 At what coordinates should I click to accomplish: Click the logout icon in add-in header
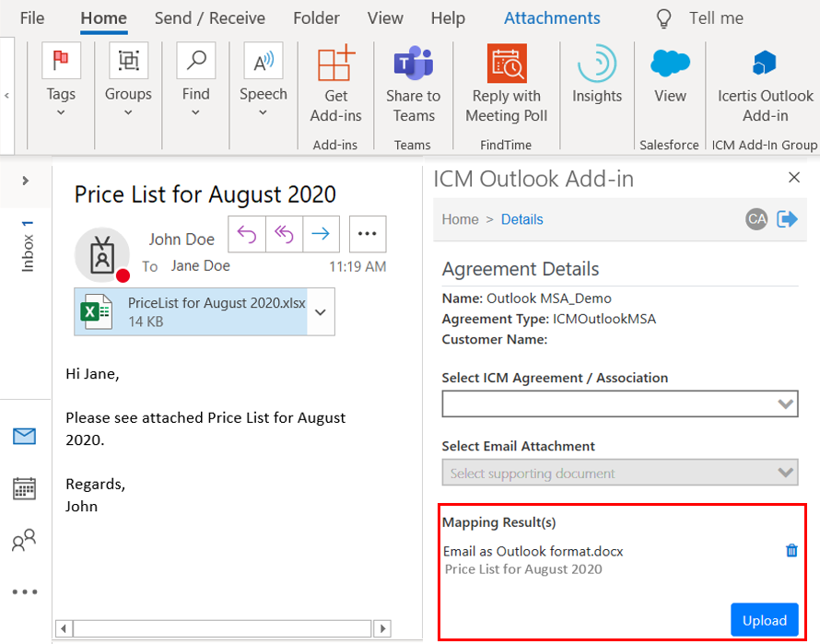787,219
